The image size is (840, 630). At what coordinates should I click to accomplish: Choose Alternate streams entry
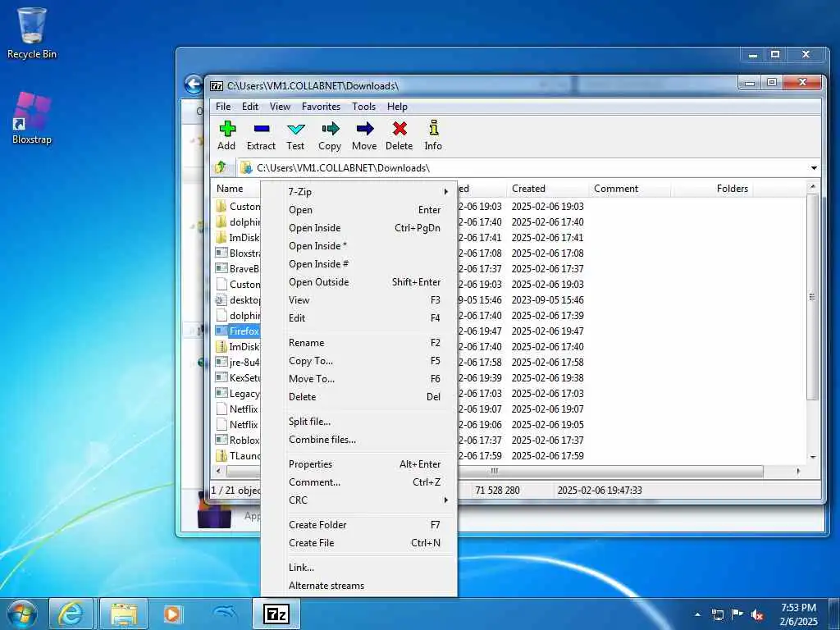(359, 586)
